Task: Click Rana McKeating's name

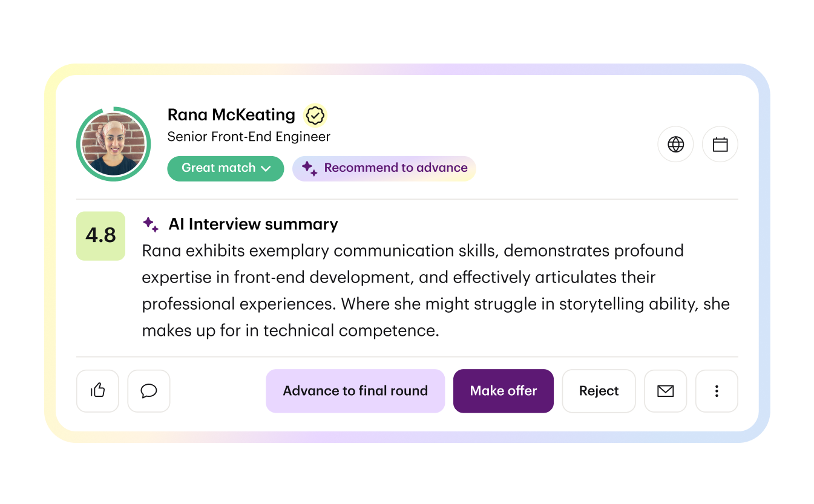Action: tap(231, 114)
